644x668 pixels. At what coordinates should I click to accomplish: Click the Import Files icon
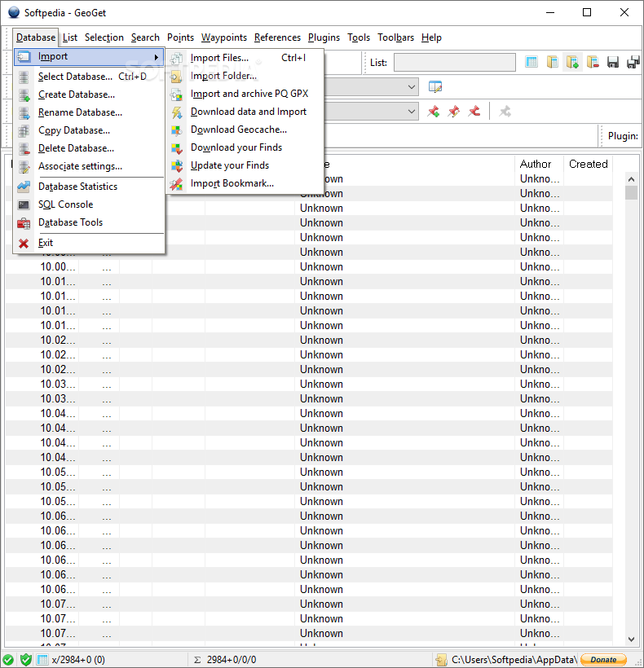coord(176,59)
